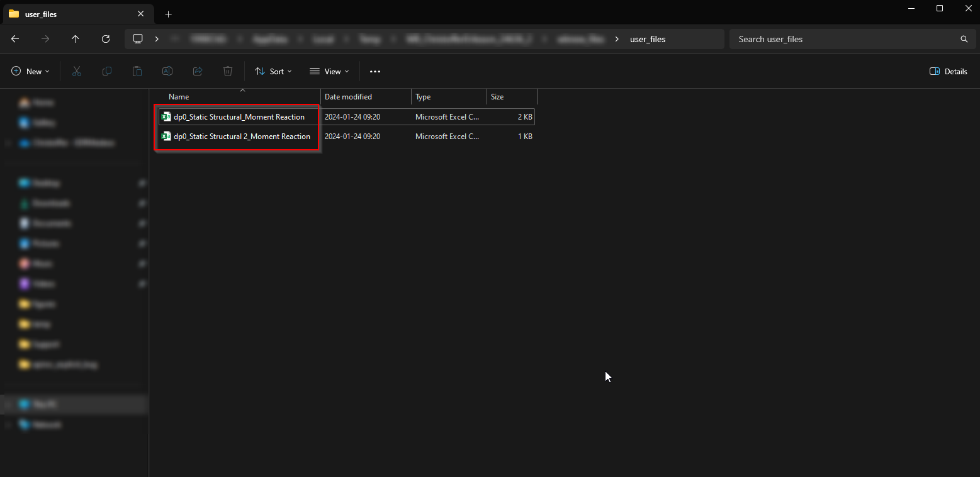Click the Paste clipboard icon
The image size is (980, 477).
[x=137, y=72]
